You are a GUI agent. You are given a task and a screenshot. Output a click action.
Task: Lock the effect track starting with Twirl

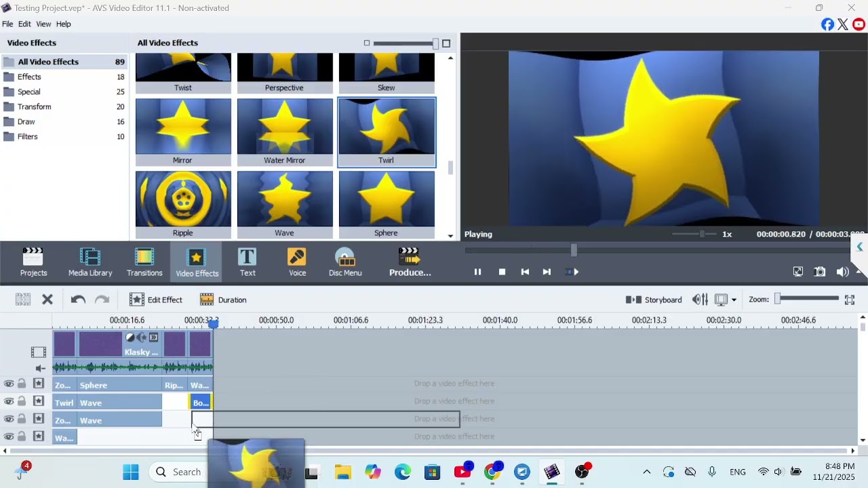coord(22,401)
